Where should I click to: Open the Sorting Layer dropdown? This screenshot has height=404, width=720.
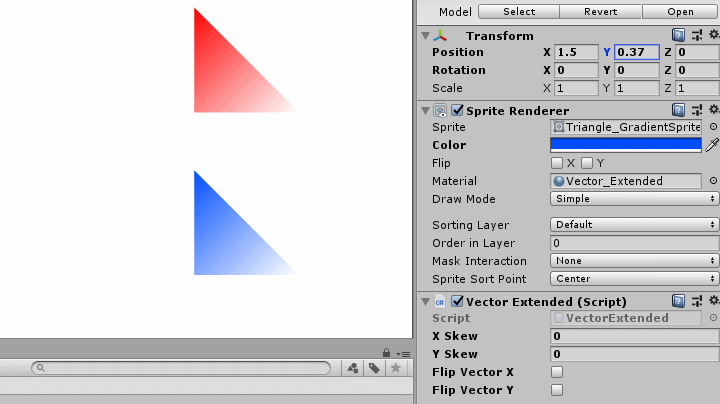[635, 224]
